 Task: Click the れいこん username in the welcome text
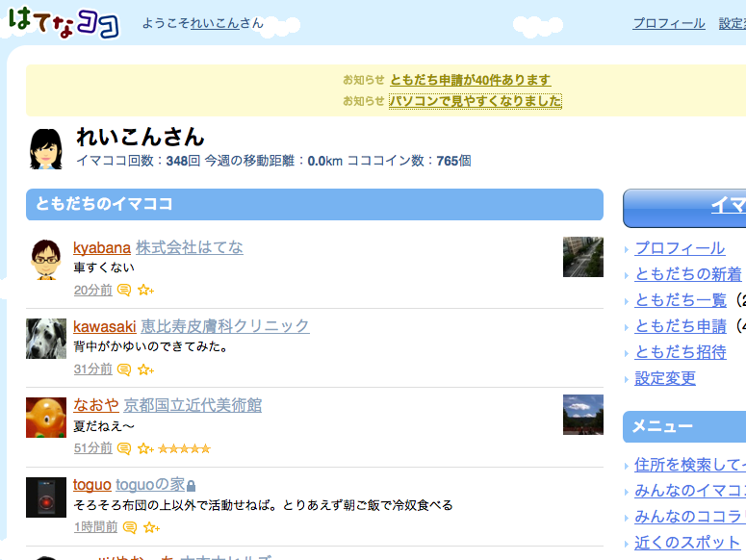point(215,23)
